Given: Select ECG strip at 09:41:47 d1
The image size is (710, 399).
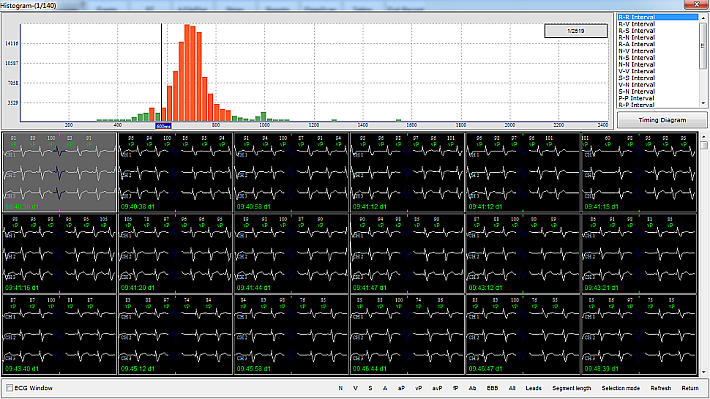Looking at the screenshot, I should pos(407,254).
